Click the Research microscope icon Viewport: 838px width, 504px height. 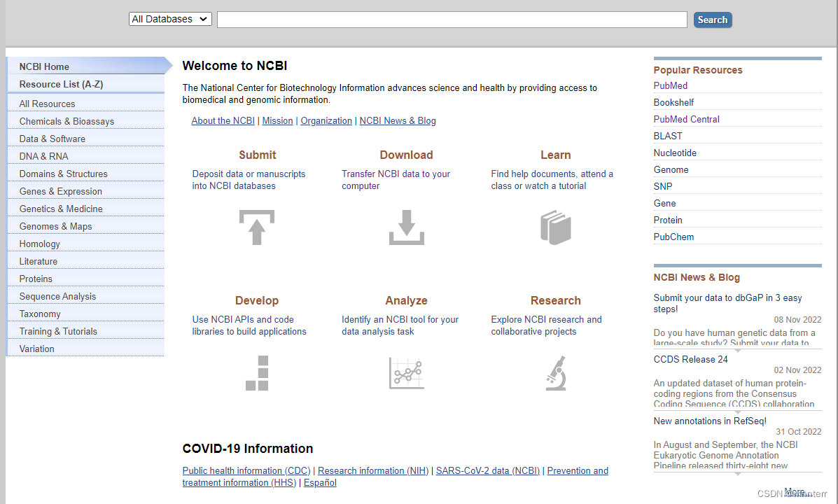tap(556, 373)
